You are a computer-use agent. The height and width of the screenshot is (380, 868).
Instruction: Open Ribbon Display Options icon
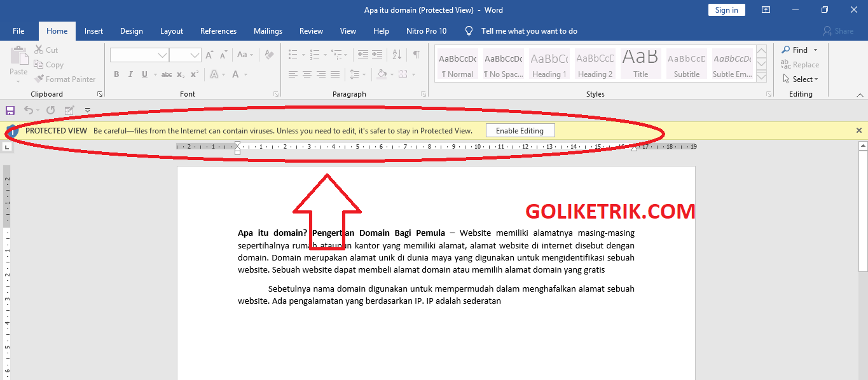click(766, 10)
